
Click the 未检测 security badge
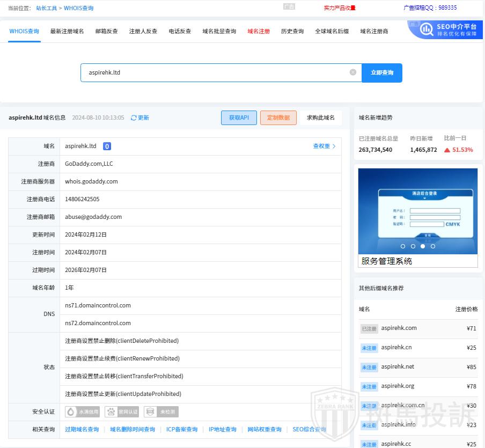point(161,412)
